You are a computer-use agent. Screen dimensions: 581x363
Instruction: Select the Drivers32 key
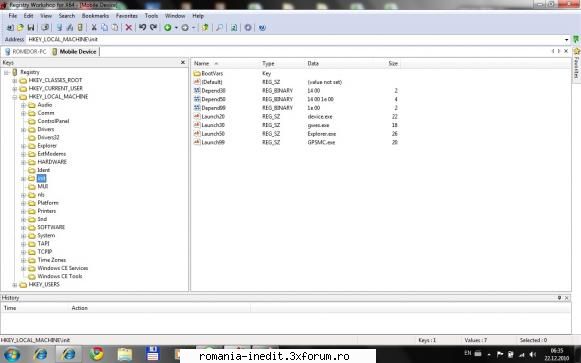click(x=48, y=137)
